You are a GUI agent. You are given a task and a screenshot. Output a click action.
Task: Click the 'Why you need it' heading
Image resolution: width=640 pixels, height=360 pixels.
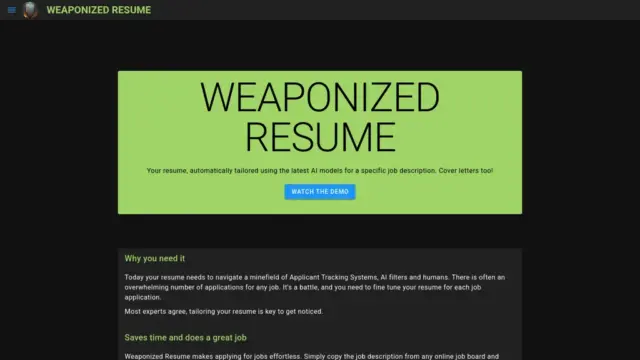click(x=155, y=258)
